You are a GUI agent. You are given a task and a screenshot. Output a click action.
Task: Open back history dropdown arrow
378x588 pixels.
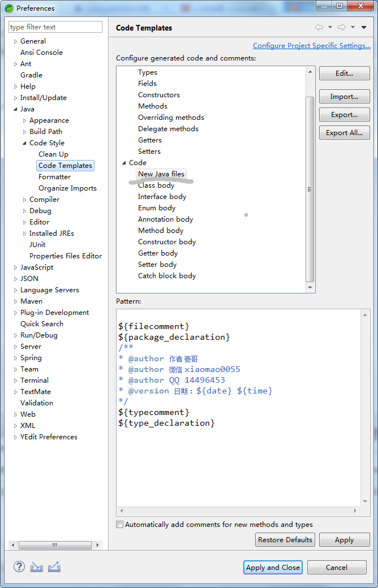(x=330, y=27)
